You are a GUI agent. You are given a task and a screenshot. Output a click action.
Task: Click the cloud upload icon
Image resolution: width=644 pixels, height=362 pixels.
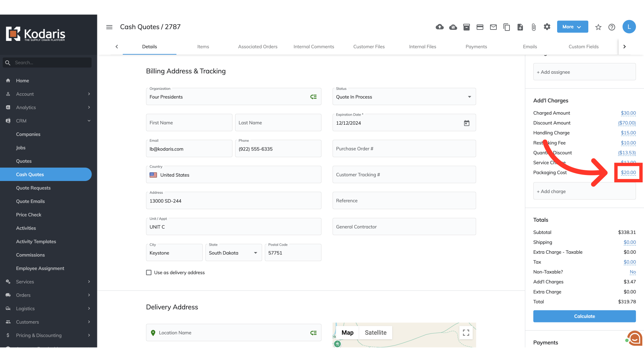(439, 27)
